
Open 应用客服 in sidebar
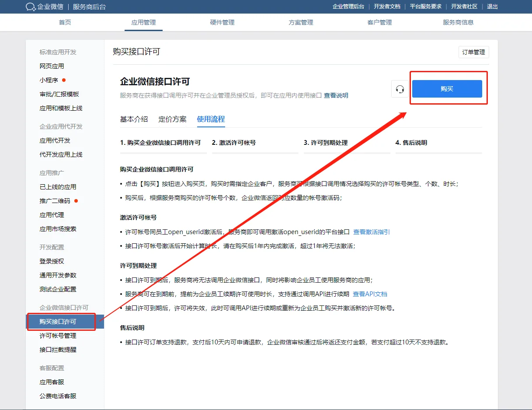[x=52, y=382]
